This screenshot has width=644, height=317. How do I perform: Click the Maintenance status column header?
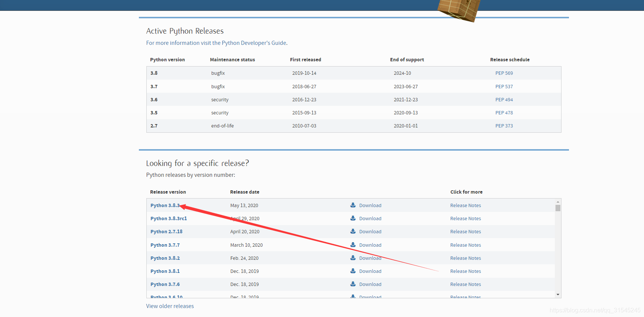pos(233,60)
